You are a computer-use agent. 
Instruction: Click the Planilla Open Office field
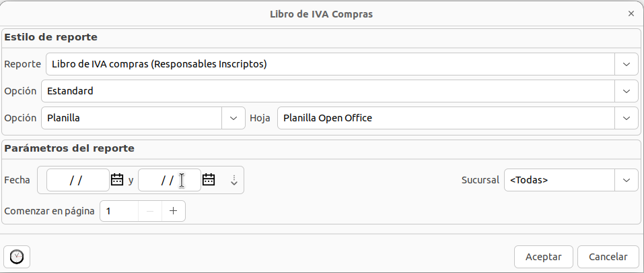pos(445,117)
